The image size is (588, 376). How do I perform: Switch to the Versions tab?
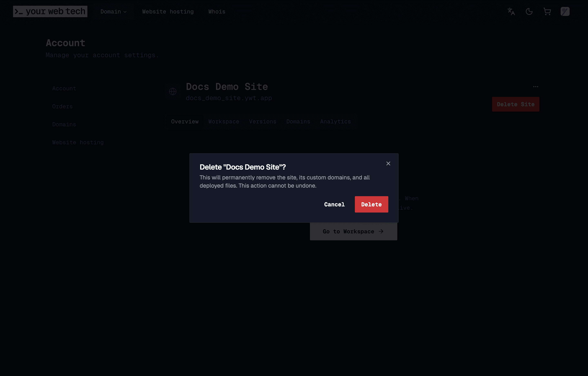click(x=263, y=122)
